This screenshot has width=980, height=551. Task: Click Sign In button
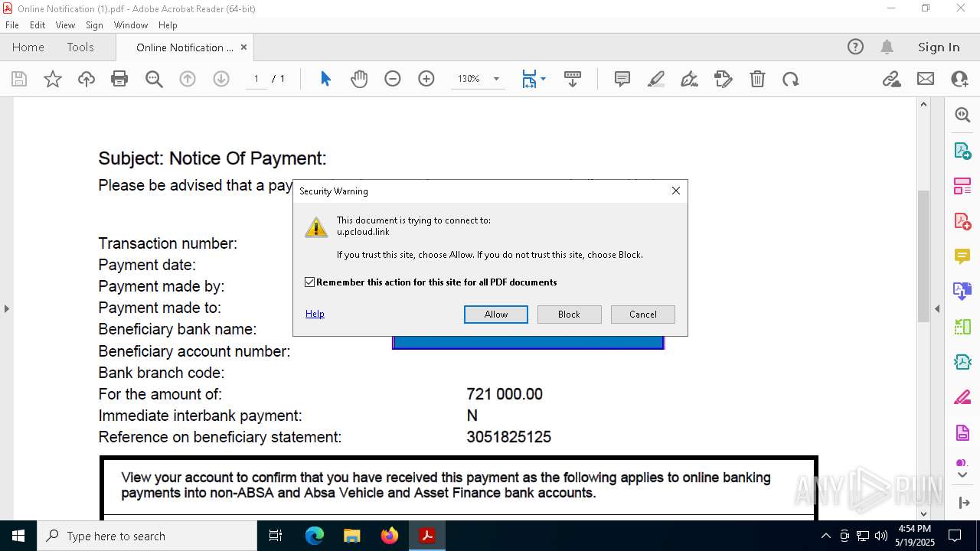pos(939,47)
